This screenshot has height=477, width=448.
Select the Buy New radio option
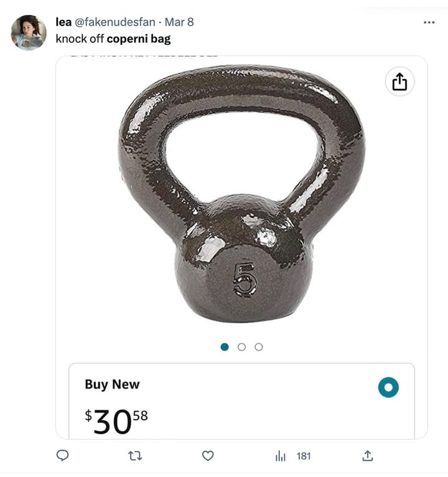click(388, 387)
